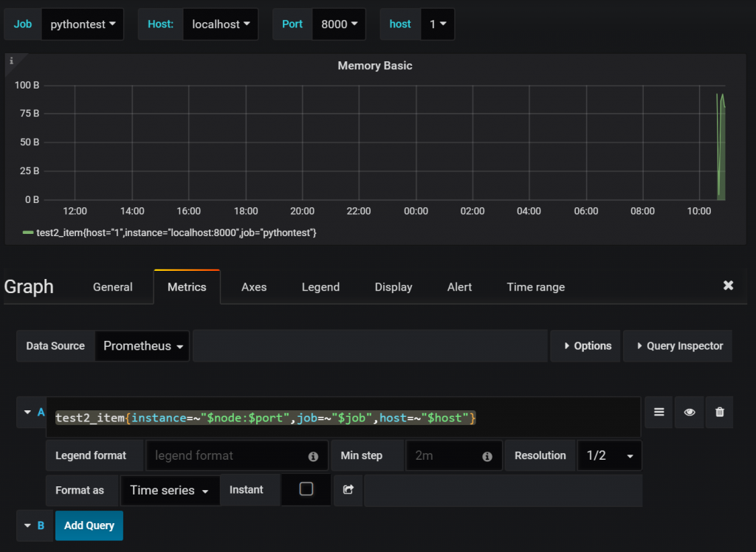Click the share link icon beside Instant
This screenshot has height=552, width=756.
[x=348, y=490]
